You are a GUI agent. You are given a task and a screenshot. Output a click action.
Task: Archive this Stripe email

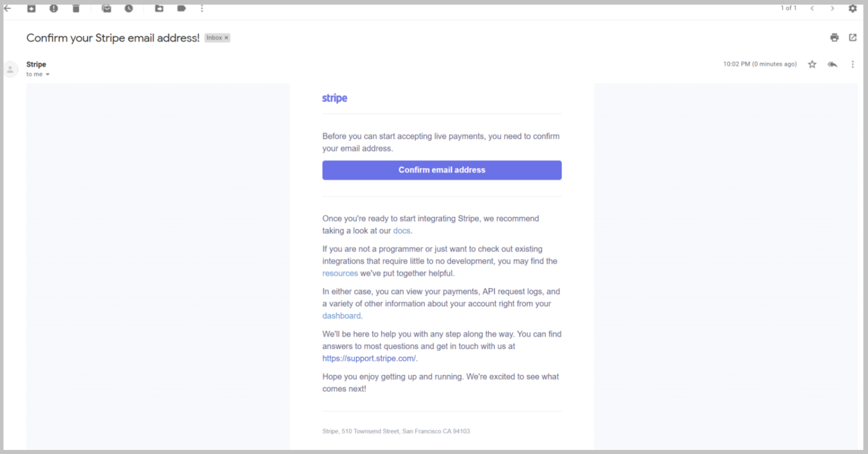click(x=31, y=8)
